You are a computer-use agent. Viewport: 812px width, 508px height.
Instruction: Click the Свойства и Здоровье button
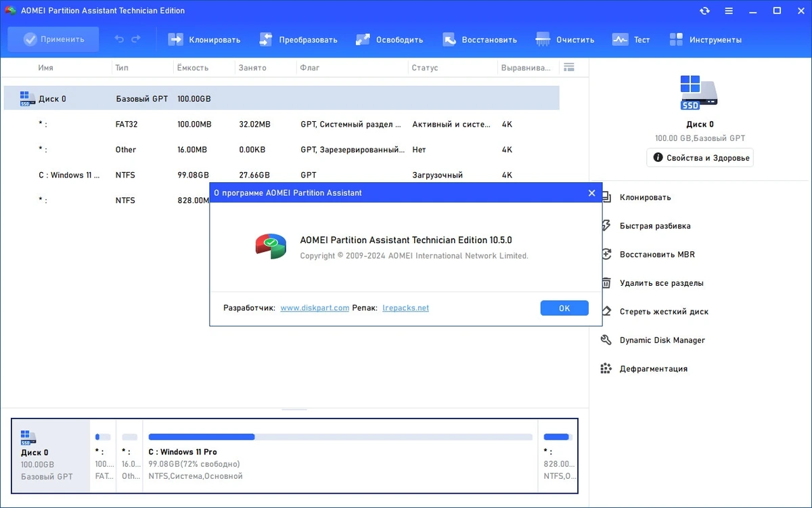coord(700,158)
